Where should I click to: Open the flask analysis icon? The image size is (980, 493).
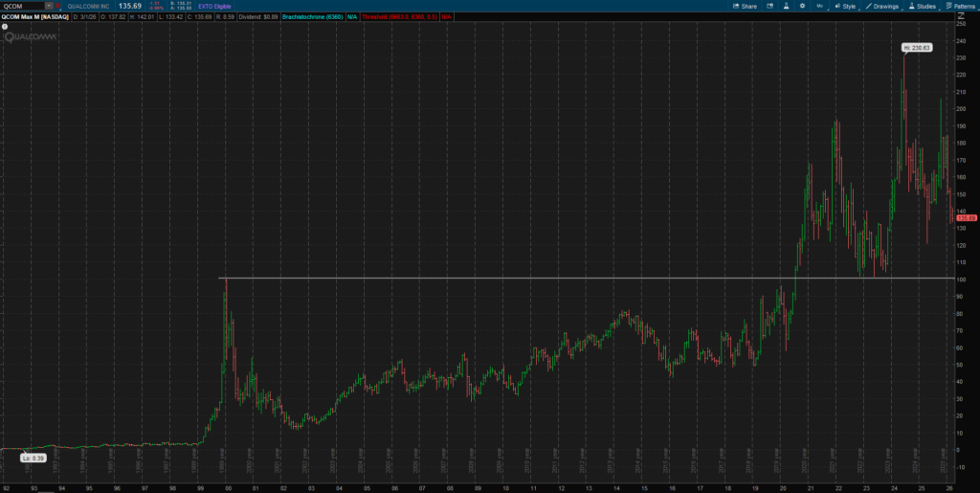(x=784, y=6)
